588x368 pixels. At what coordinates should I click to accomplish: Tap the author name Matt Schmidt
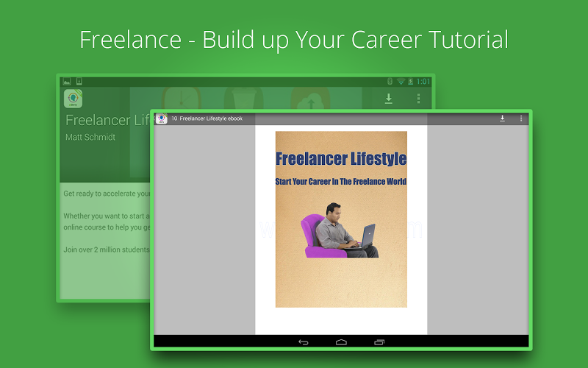pos(90,137)
